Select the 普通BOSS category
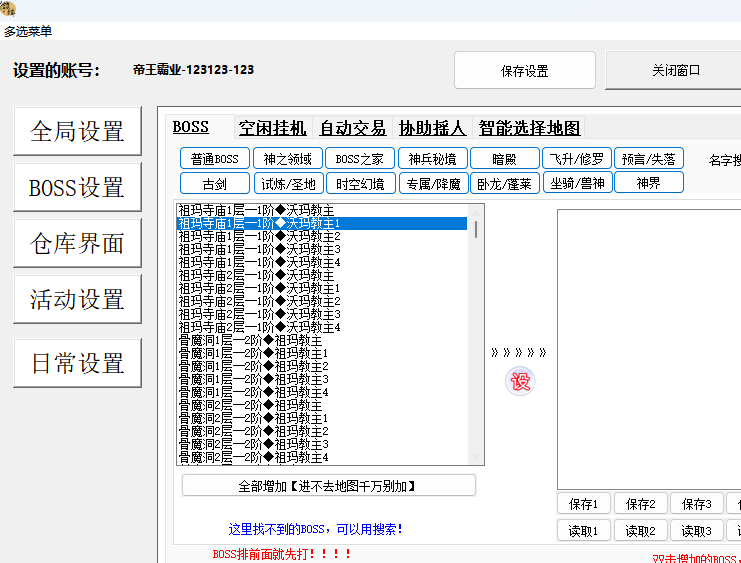This screenshot has width=741, height=563. pos(215,159)
